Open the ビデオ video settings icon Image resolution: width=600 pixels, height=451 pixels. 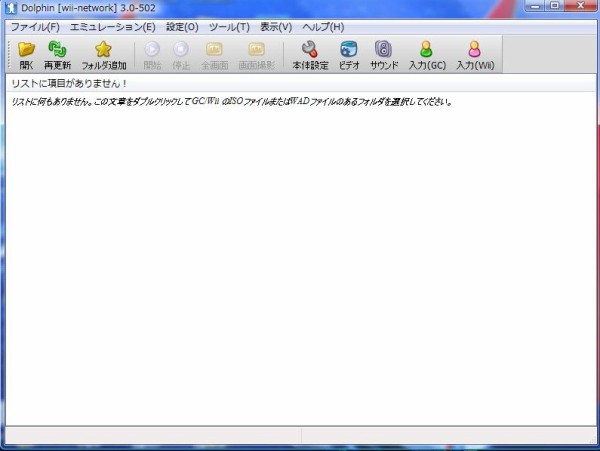(349, 55)
